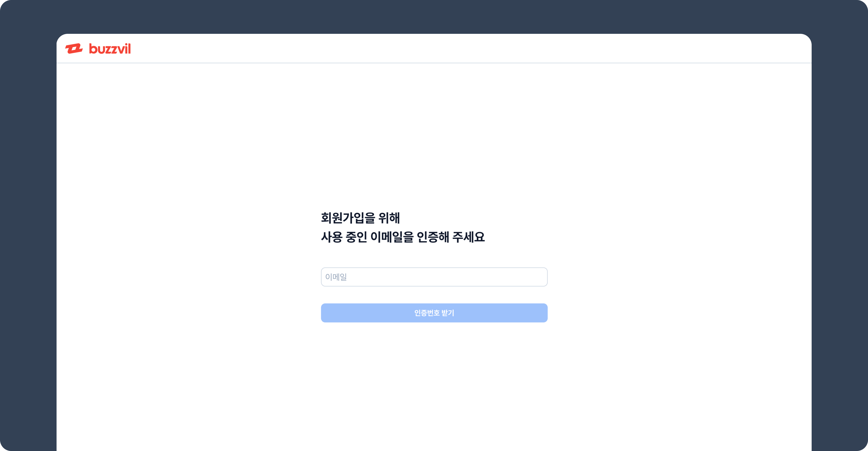Click the header divider line under the logo

point(434,63)
